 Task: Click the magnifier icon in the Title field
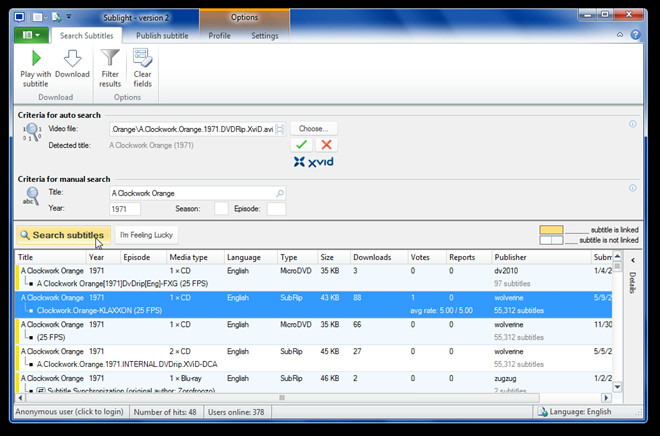[280, 193]
